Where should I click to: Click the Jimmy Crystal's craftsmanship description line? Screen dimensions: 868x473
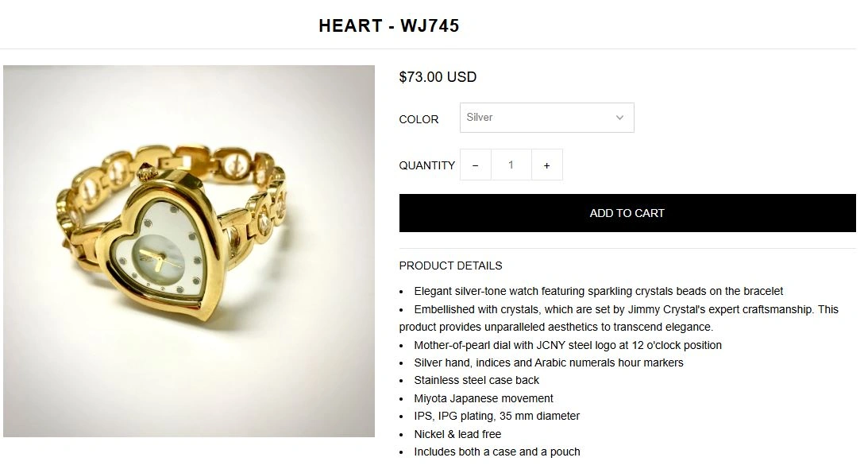pyautogui.click(x=619, y=318)
